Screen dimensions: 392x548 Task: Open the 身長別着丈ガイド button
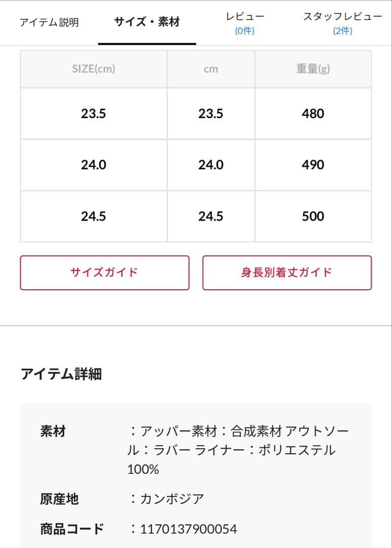click(x=287, y=272)
